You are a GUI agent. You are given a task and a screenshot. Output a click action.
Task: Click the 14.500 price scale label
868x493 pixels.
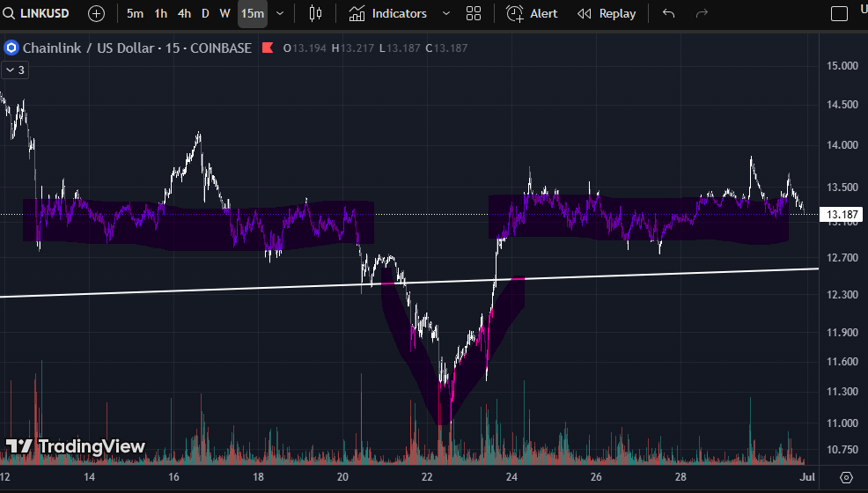pyautogui.click(x=842, y=105)
